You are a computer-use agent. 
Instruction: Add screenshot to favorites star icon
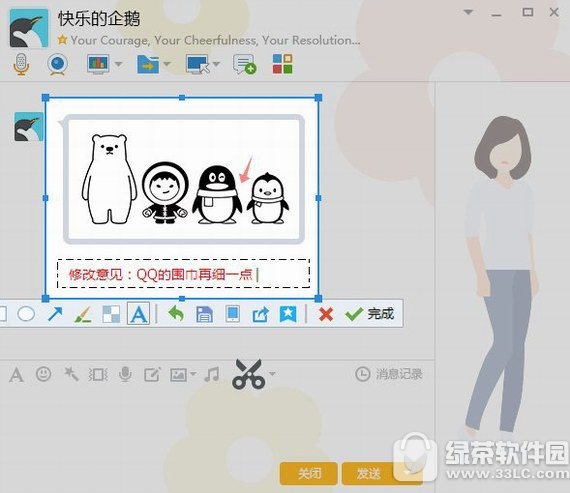click(288, 314)
